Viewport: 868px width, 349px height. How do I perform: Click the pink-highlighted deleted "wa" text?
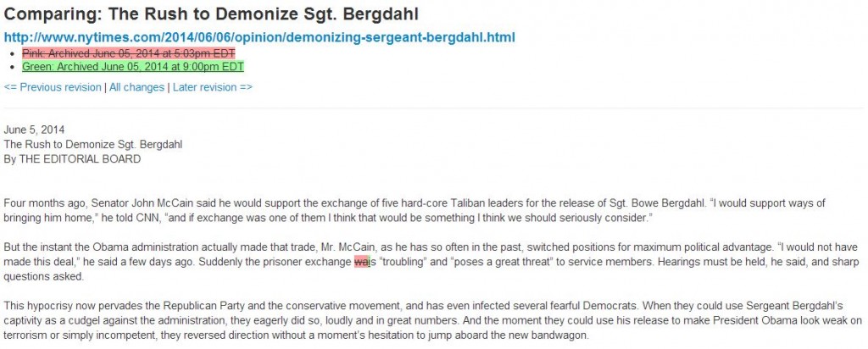click(360, 262)
